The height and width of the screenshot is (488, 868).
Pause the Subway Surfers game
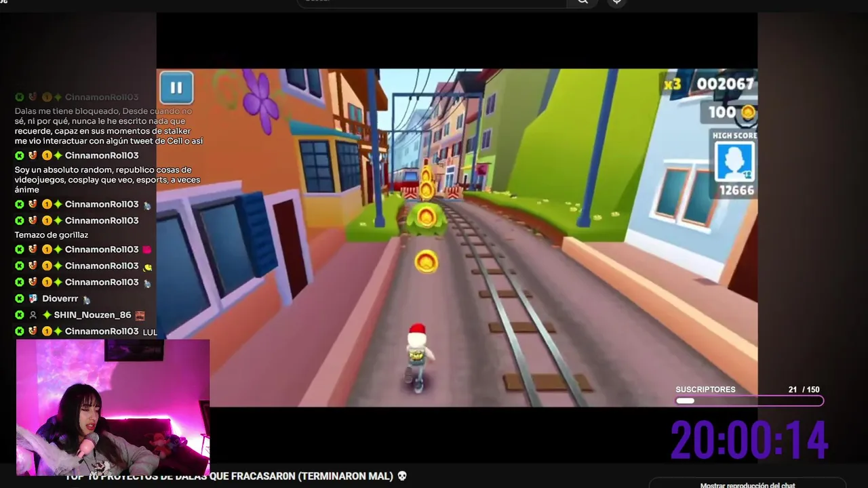pyautogui.click(x=176, y=87)
